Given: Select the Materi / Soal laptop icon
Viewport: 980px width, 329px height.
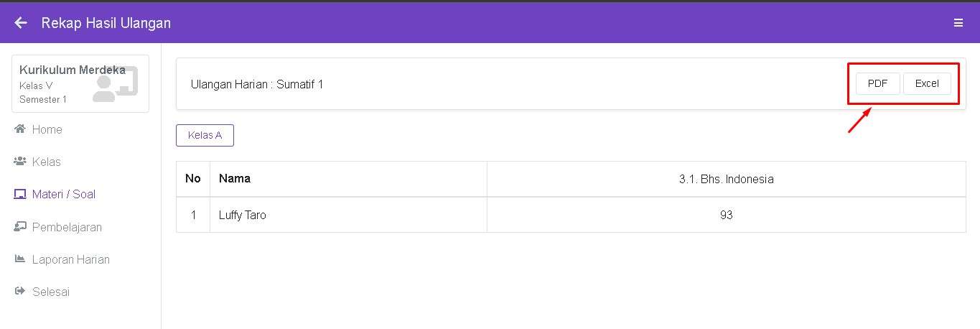Looking at the screenshot, I should [20, 195].
